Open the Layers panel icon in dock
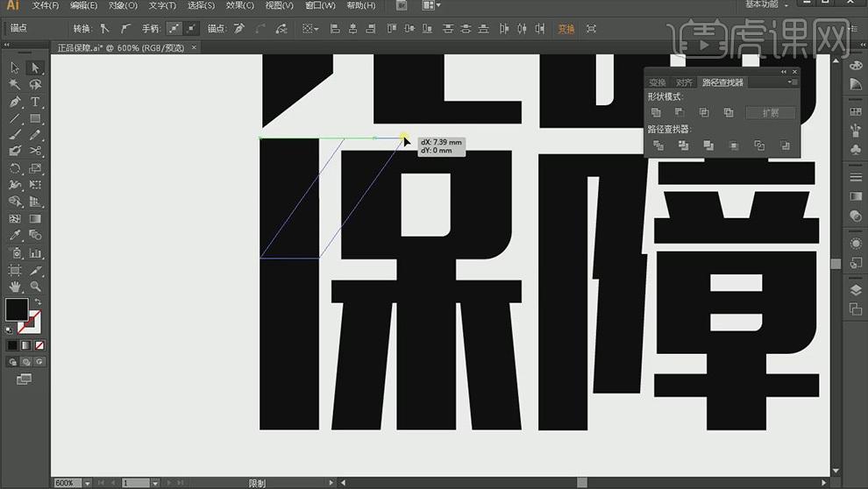 click(856, 291)
